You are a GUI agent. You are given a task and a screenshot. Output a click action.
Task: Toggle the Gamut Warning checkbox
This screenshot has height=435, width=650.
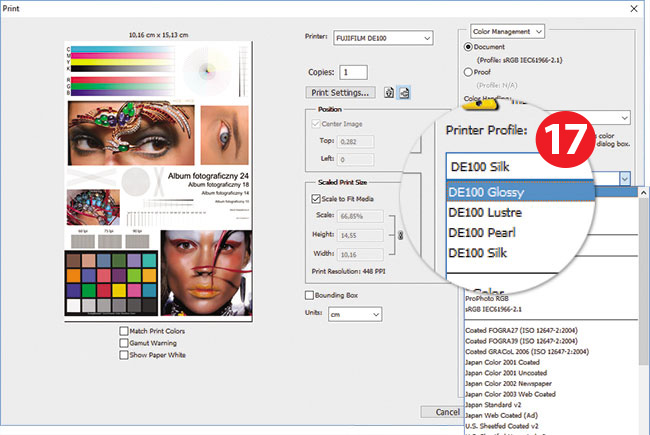point(124,343)
